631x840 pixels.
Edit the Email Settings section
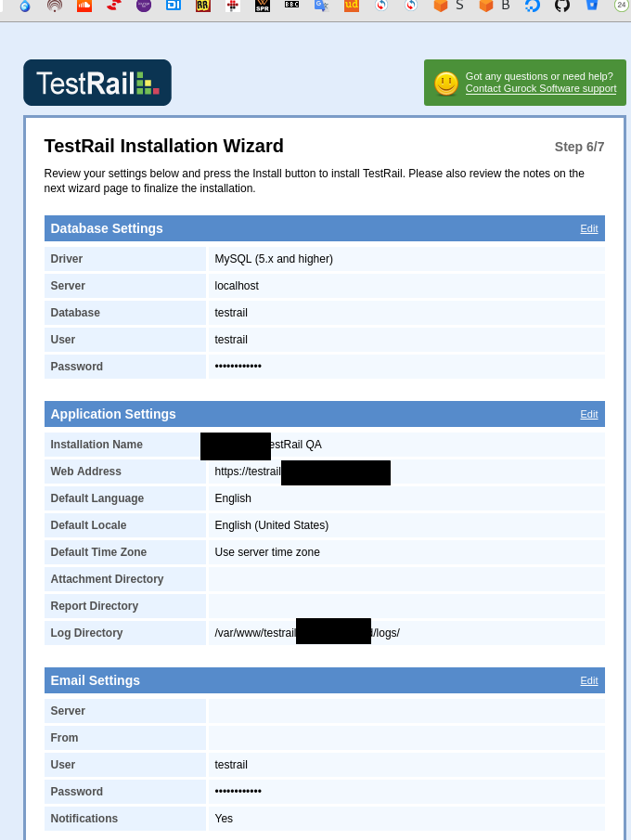click(x=588, y=681)
